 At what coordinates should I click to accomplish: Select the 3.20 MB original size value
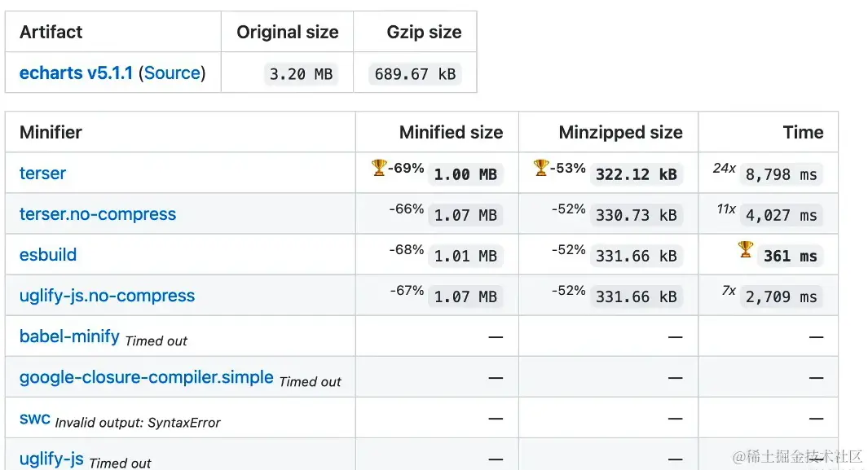301,74
